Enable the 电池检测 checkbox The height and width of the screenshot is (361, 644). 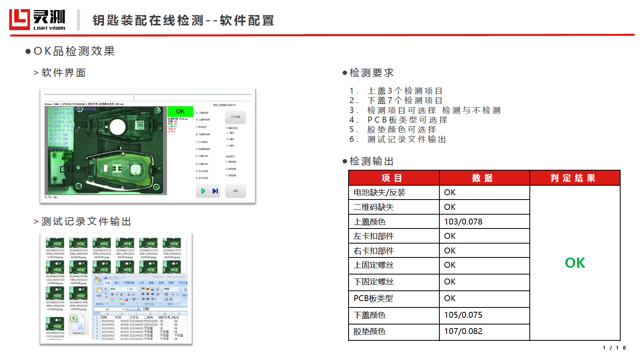point(197,127)
